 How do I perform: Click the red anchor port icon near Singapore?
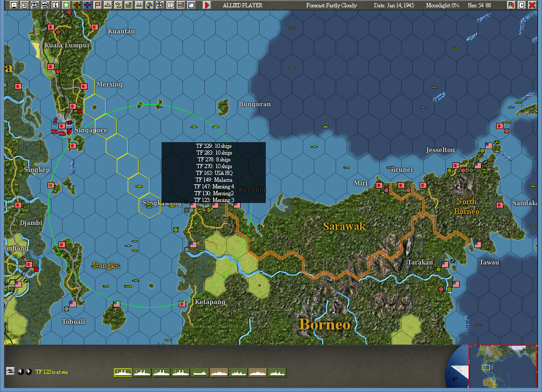click(55, 121)
